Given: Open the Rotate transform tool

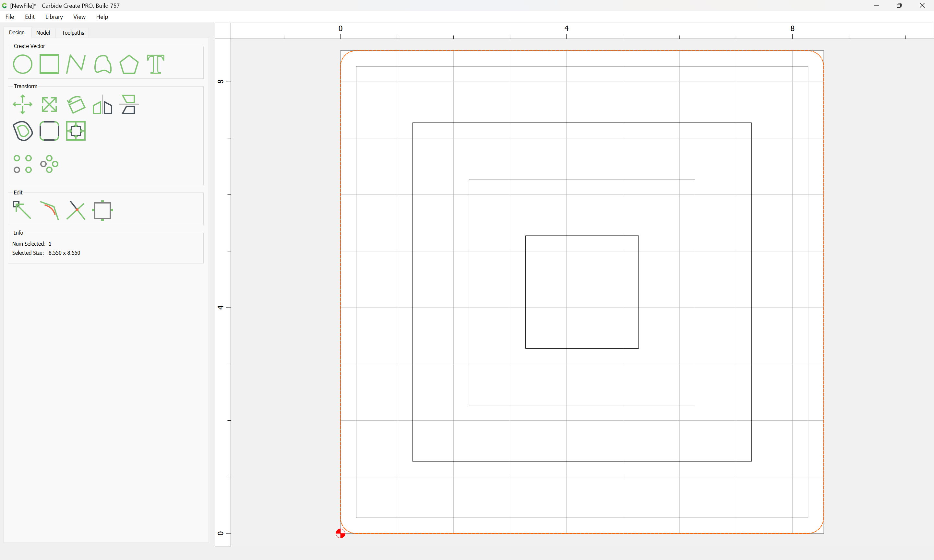Looking at the screenshot, I should pyautogui.click(x=76, y=105).
